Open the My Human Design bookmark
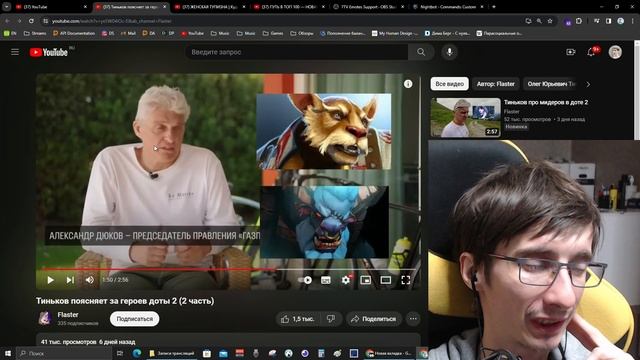 pos(395,33)
